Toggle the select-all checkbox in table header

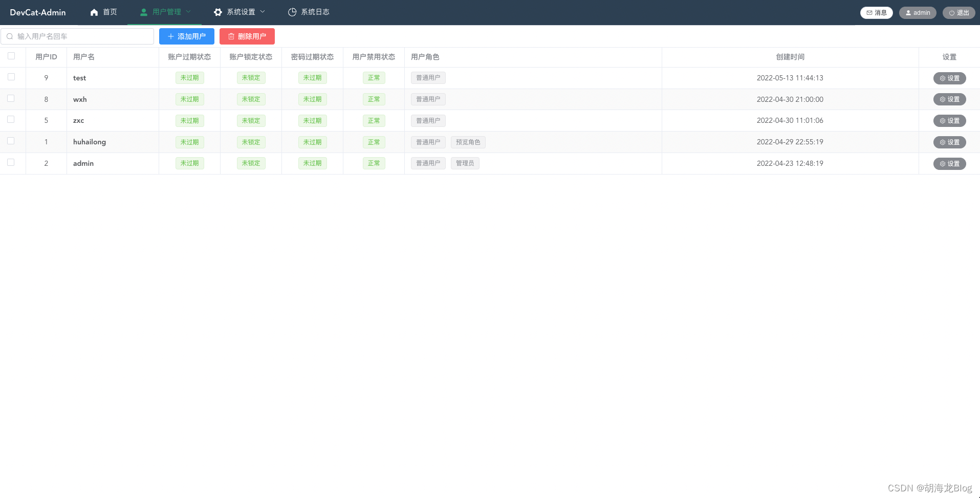(11, 56)
